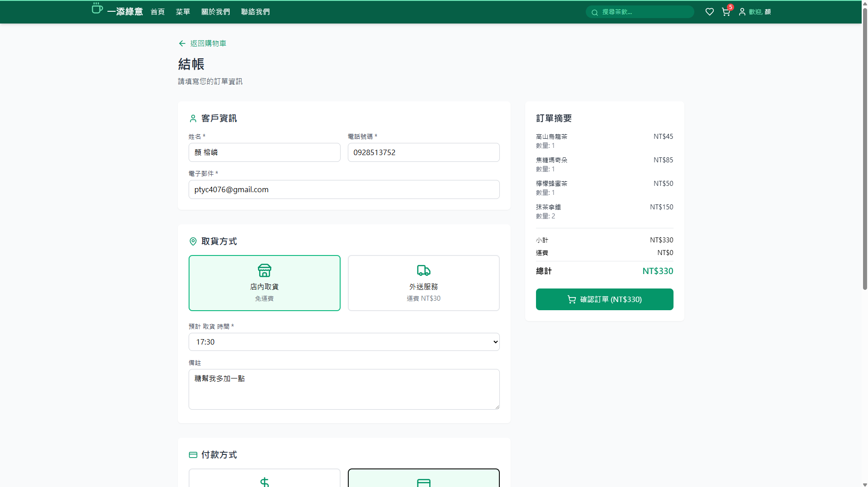The image size is (868, 487).
Task: Click the teacup logo icon in header
Action: pos(97,9)
